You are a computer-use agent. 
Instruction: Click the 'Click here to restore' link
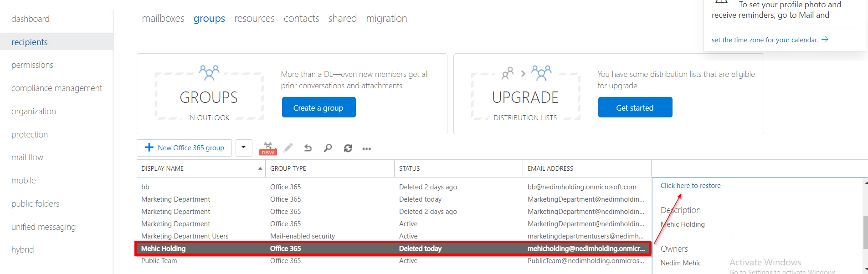coord(690,186)
